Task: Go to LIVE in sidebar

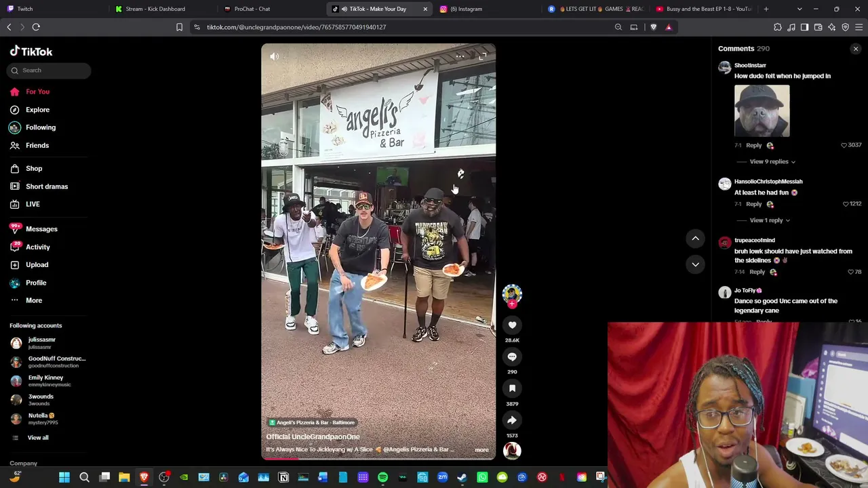Action: (33, 204)
